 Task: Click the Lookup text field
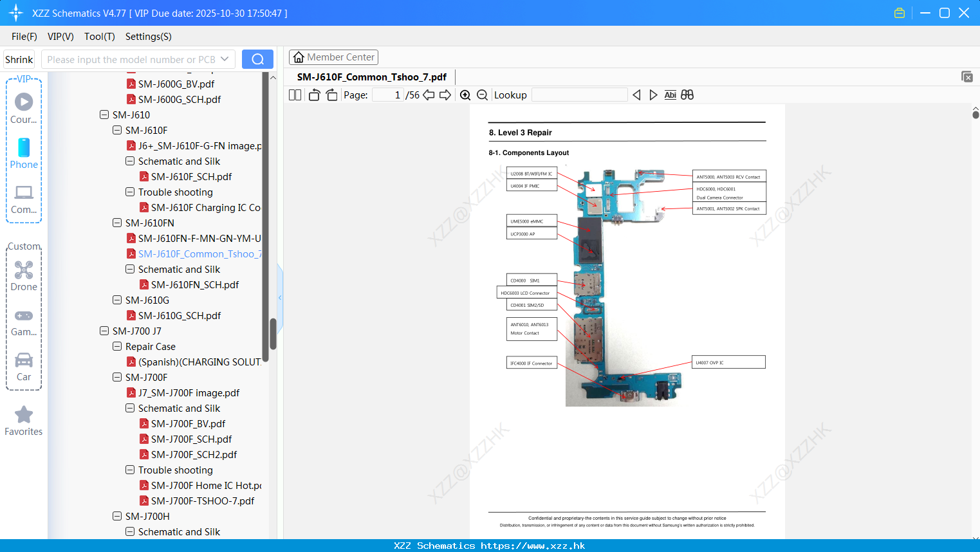[579, 95]
